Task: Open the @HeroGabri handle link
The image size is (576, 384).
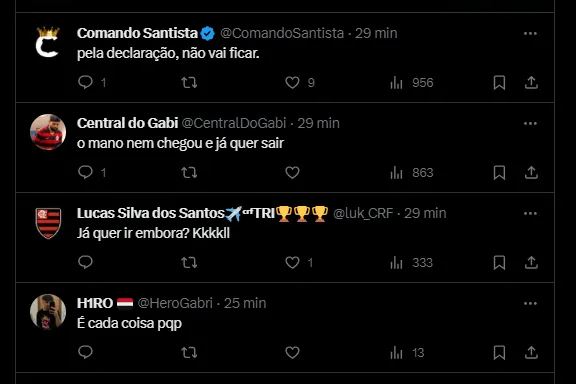Action: pos(175,303)
